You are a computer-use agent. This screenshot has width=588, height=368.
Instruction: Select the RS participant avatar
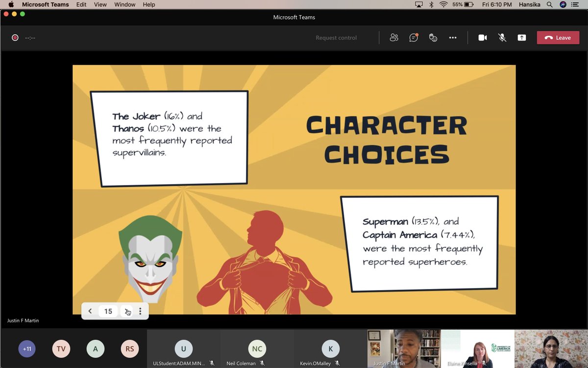click(130, 349)
